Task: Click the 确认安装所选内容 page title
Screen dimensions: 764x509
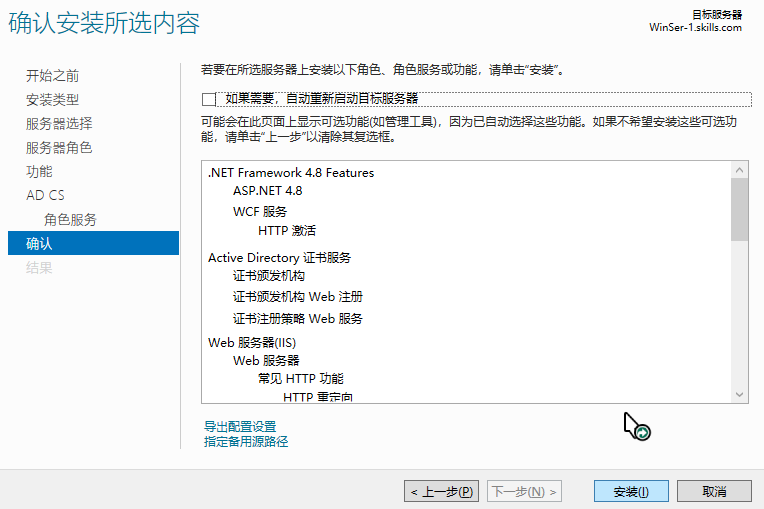Action: (104, 23)
